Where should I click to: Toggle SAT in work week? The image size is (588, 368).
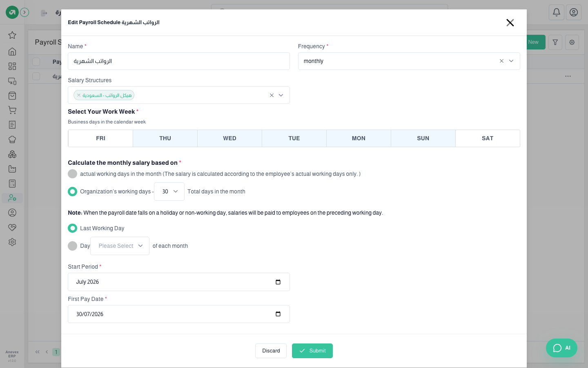pyautogui.click(x=488, y=138)
